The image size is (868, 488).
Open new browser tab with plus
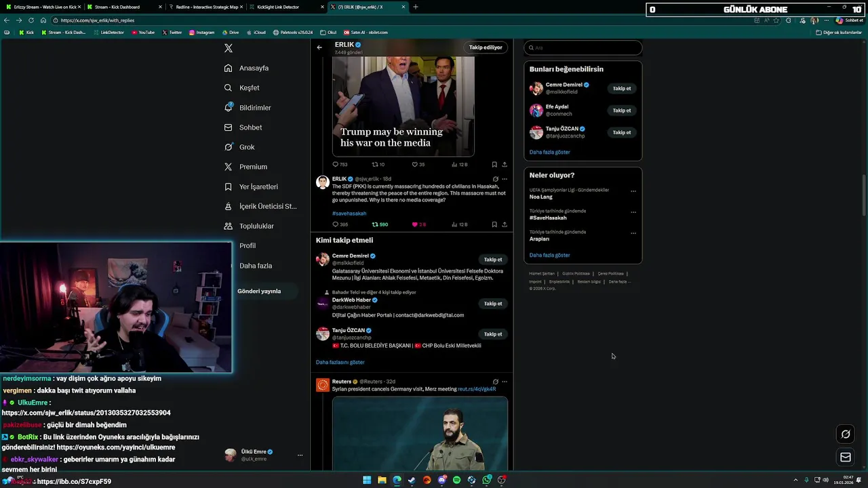[416, 7]
